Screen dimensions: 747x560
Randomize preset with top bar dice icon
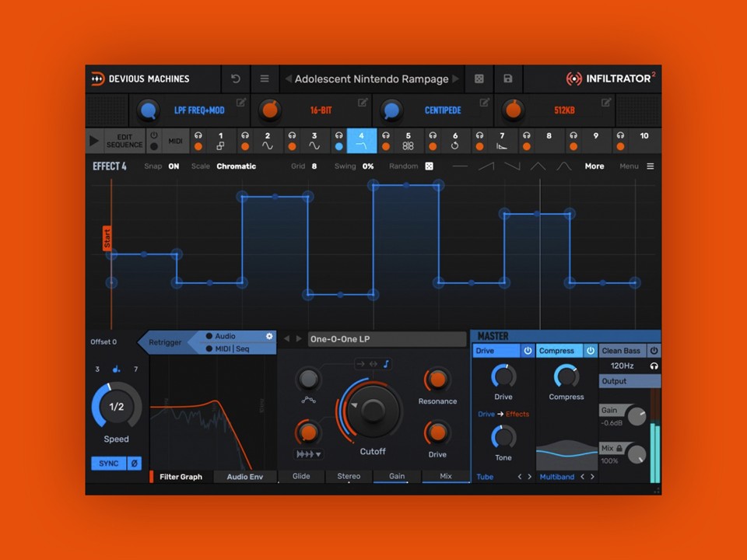pos(479,79)
